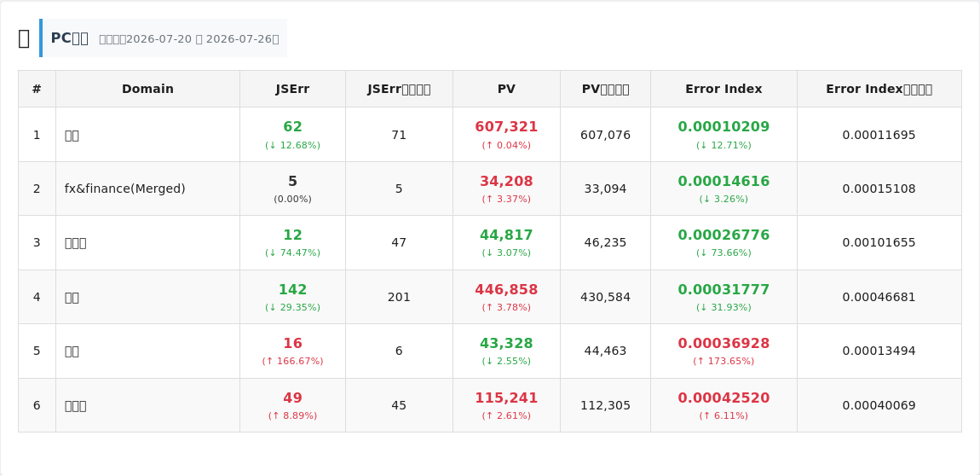Click the JSErr column header

tap(292, 89)
